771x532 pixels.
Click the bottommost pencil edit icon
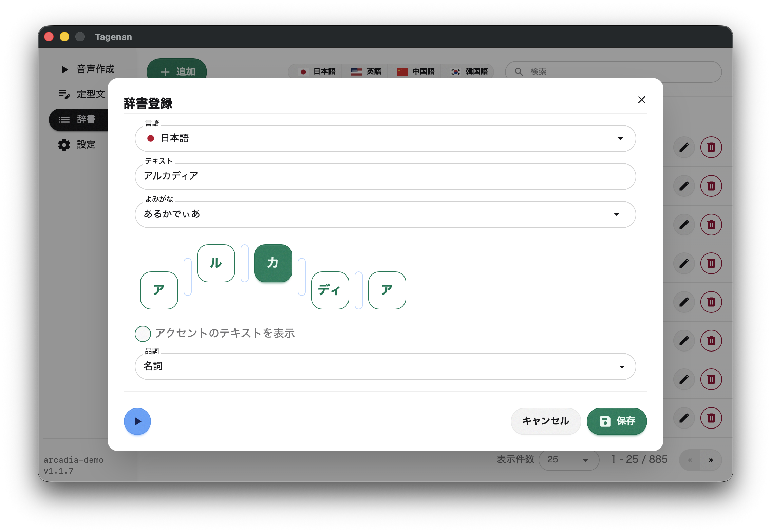point(684,418)
